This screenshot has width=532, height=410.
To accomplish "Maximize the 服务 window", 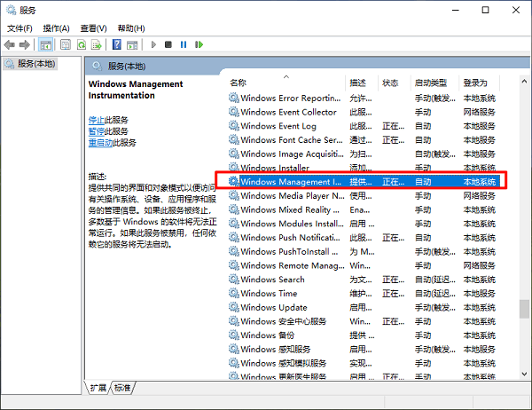I will [486, 10].
